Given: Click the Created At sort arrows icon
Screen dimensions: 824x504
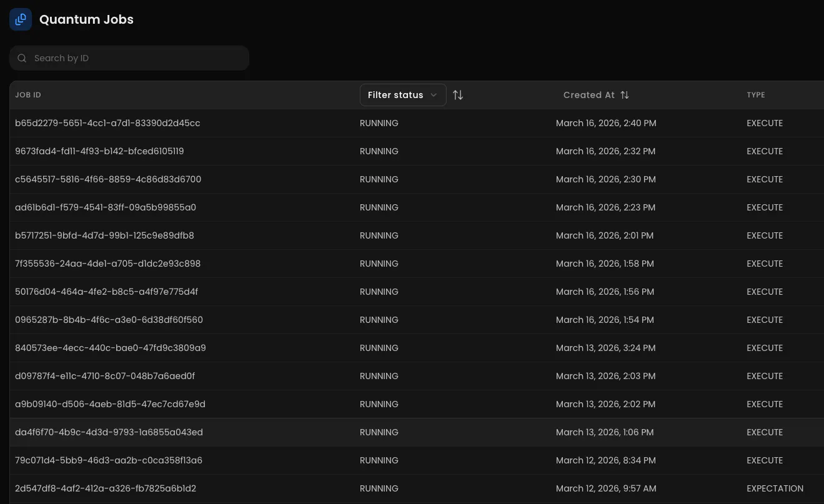Looking at the screenshot, I should coord(625,95).
